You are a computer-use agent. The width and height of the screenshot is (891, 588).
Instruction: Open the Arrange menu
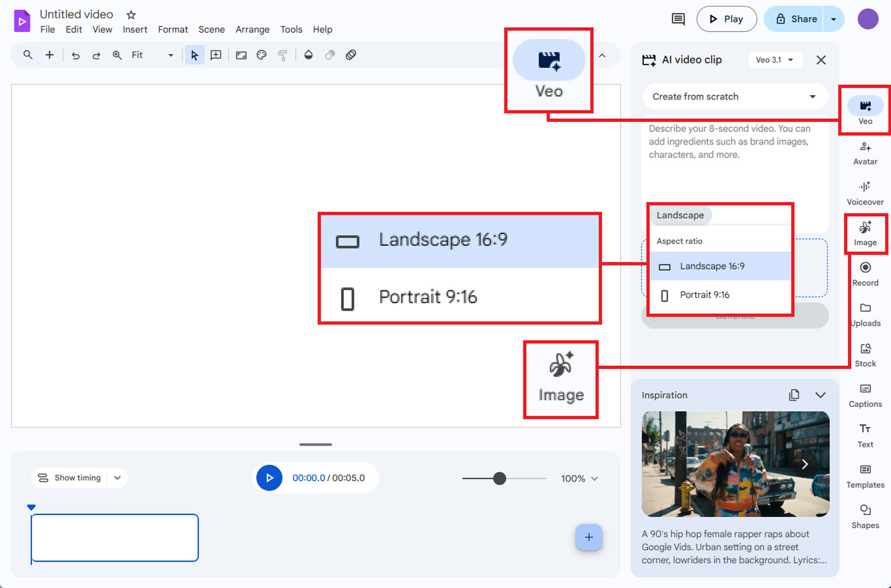coord(252,29)
